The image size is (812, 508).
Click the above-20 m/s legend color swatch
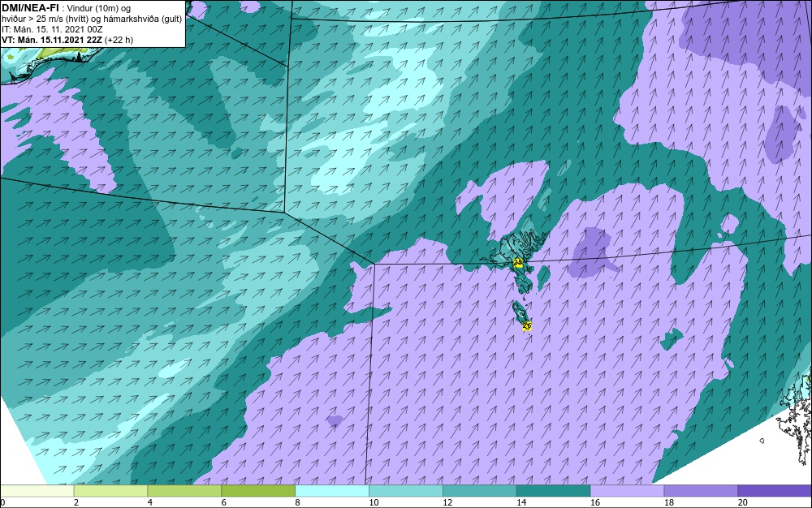775,491
